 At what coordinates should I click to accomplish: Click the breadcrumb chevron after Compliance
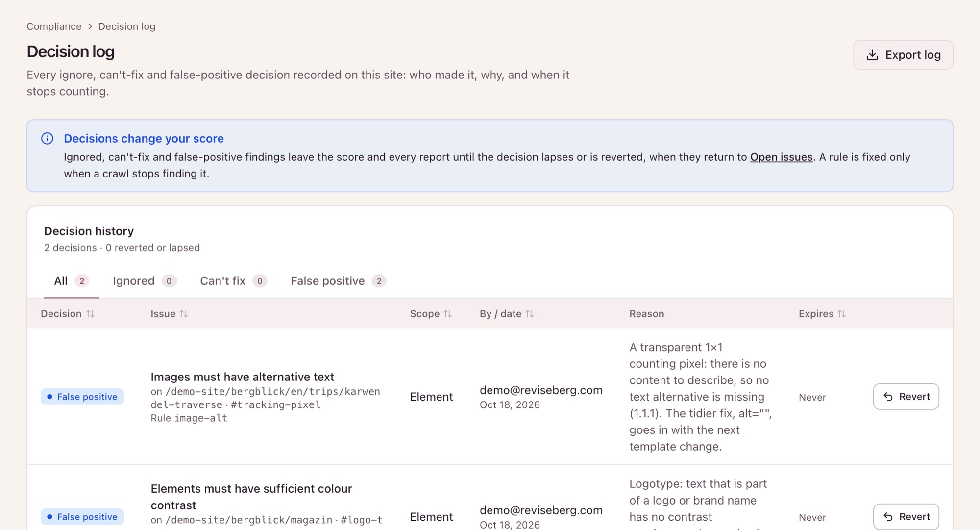pos(90,26)
